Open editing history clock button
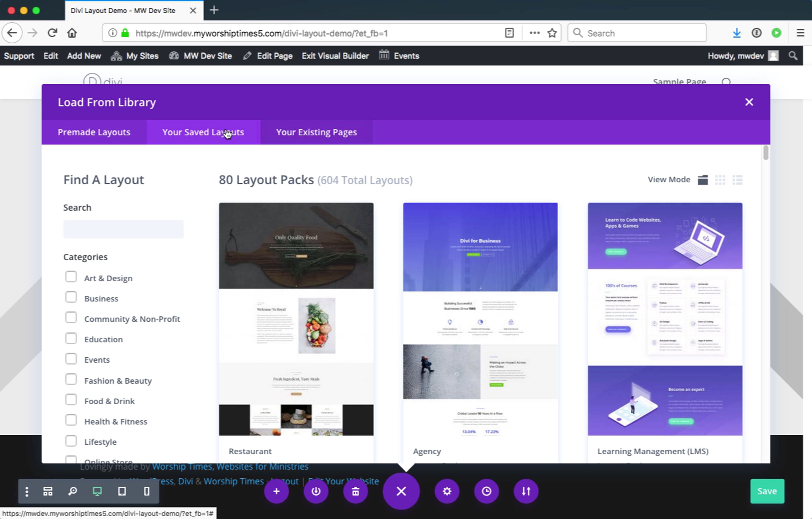812x519 pixels. coord(487,491)
